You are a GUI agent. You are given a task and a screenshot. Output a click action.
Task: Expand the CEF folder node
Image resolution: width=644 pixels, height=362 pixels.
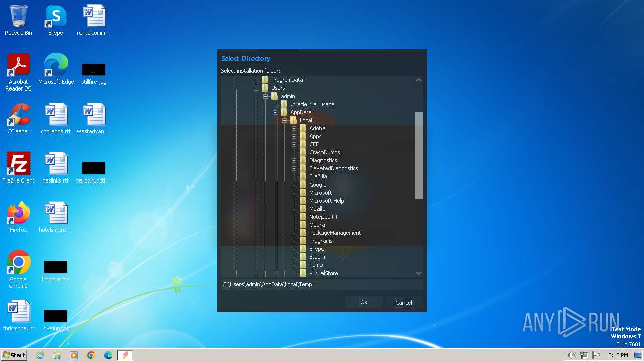[x=294, y=144]
